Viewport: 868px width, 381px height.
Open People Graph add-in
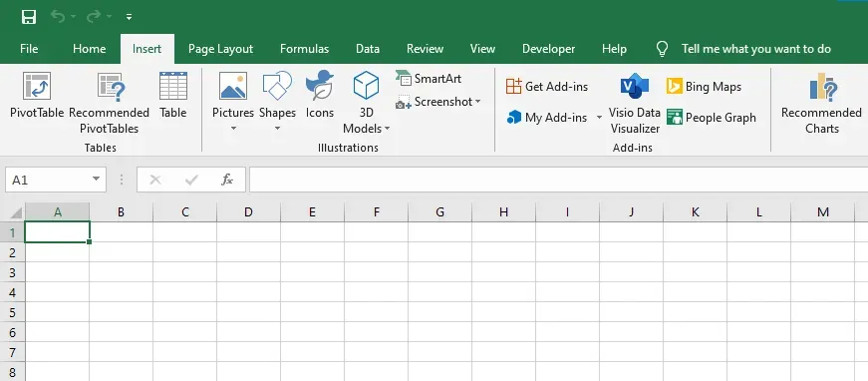tap(712, 118)
